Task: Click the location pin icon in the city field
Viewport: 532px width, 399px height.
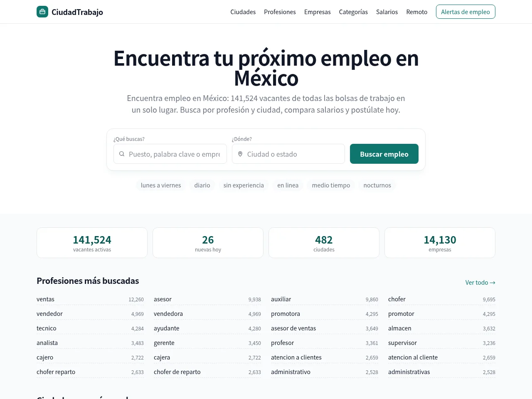Action: [x=240, y=154]
